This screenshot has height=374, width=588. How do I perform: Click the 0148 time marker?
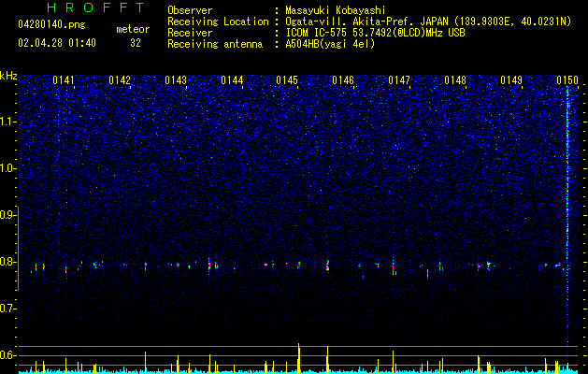click(x=455, y=80)
